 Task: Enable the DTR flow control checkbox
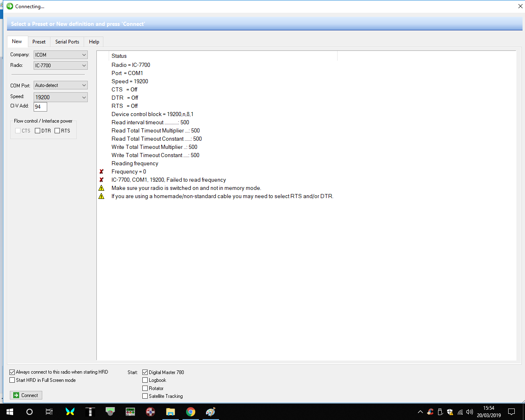(x=38, y=131)
